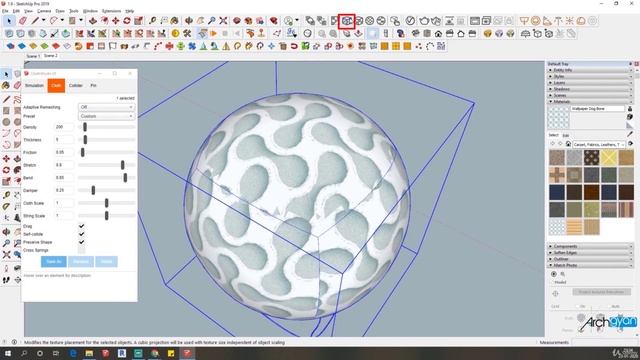640x360 pixels.
Task: Click the Density slider handle
Action: 85,127
